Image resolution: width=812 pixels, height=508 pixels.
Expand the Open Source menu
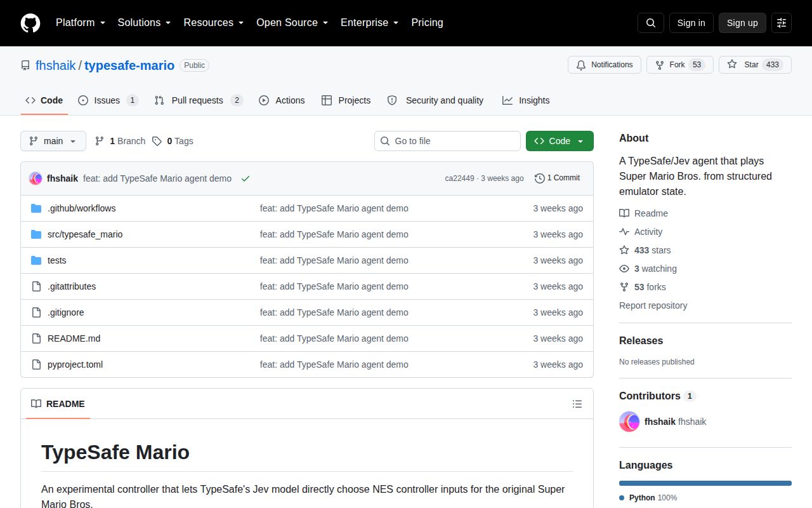tap(292, 23)
